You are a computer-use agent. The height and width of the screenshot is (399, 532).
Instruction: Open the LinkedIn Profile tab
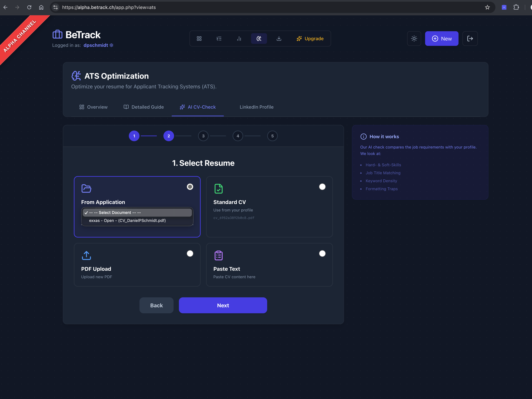coord(256,107)
